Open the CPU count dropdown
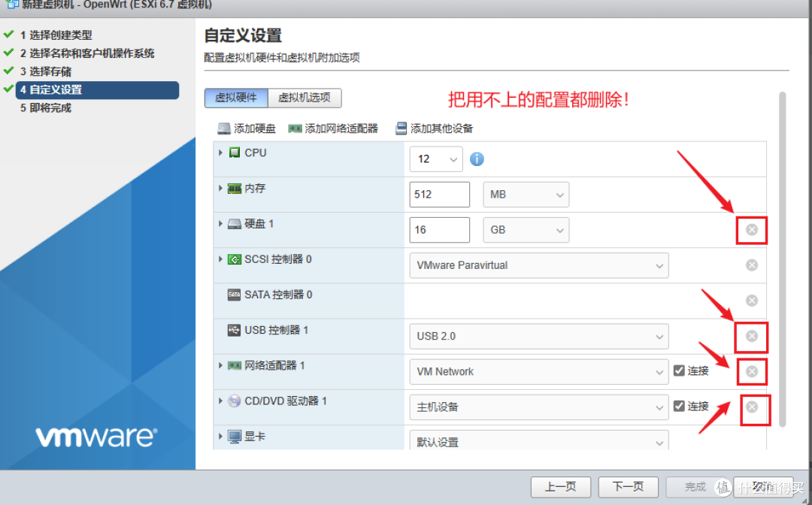Image resolution: width=812 pixels, height=505 pixels. (436, 159)
